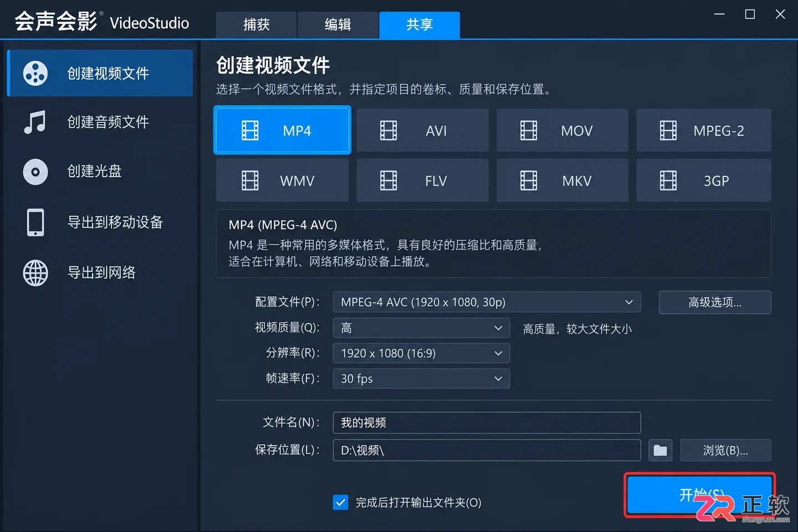The image size is (798, 532).
Task: Choose the AVI format button
Action: pyautogui.click(x=422, y=130)
